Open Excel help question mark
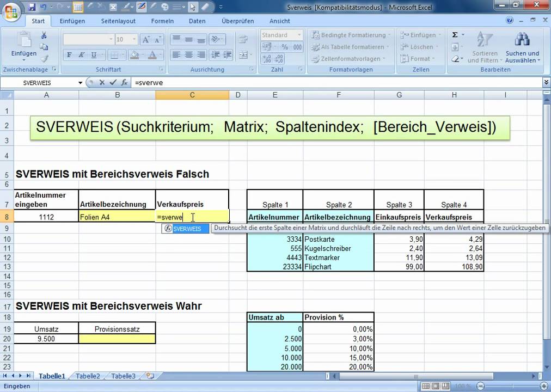Image resolution: width=551 pixels, height=392 pixels. pos(510,20)
